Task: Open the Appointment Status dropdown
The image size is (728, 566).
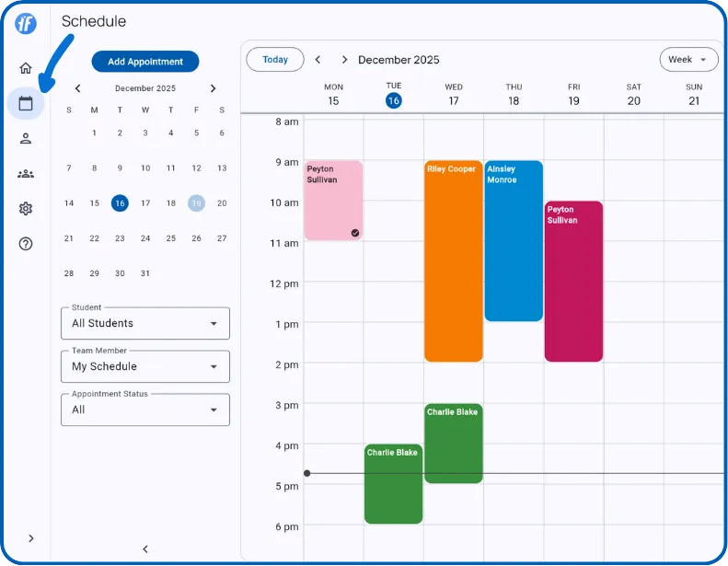Action: tap(145, 410)
